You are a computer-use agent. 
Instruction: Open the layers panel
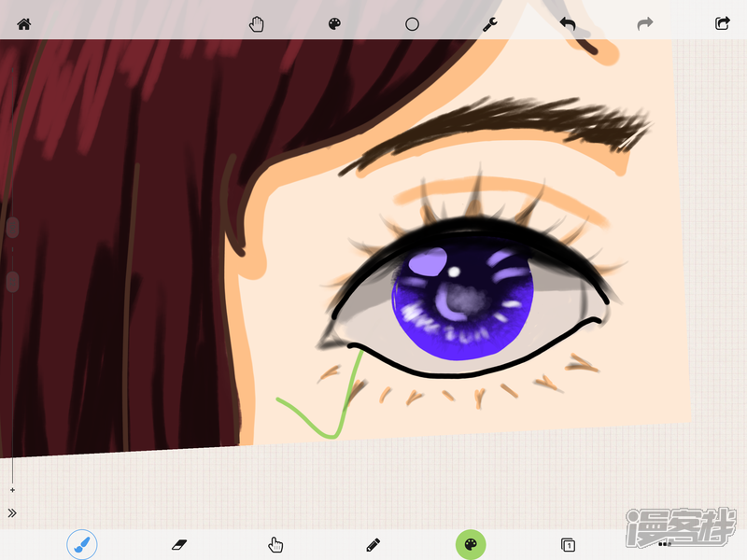click(567, 544)
